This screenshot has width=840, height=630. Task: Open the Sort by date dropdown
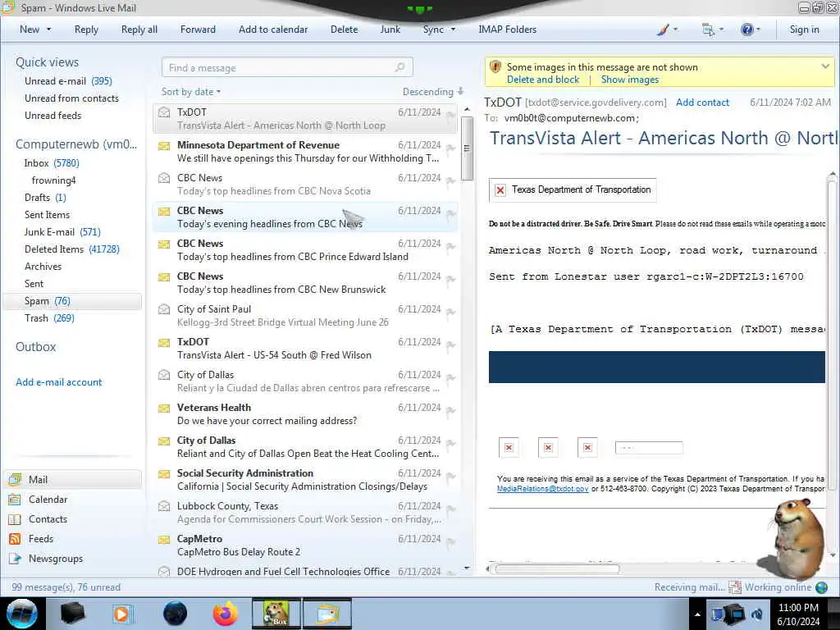point(191,92)
